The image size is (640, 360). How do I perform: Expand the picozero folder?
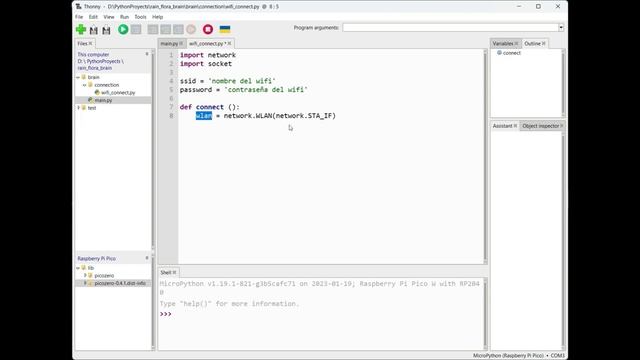click(85, 276)
